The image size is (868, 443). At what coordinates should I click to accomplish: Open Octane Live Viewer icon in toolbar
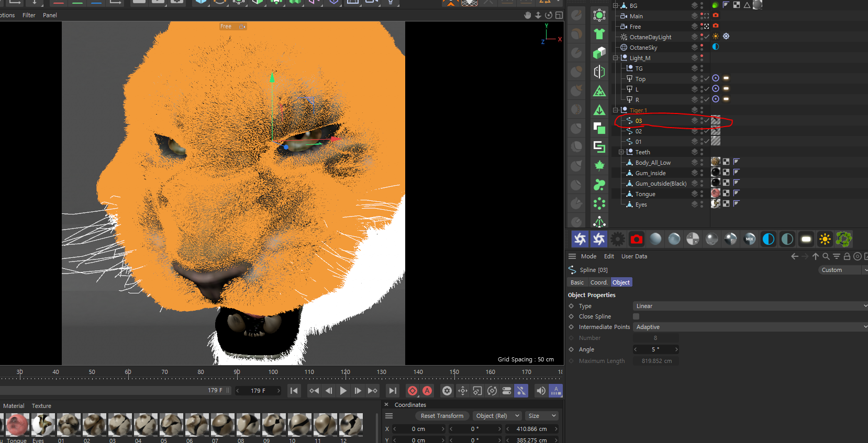(x=580, y=239)
